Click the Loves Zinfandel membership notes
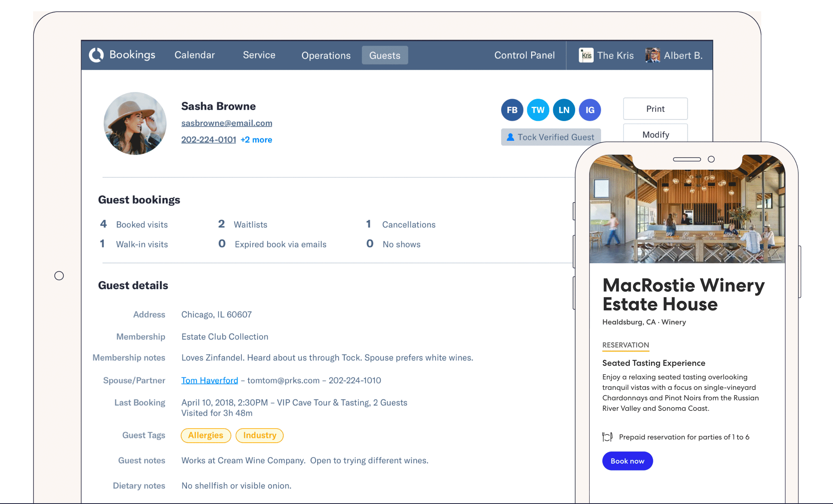Viewport: 833px width, 504px height. click(327, 358)
